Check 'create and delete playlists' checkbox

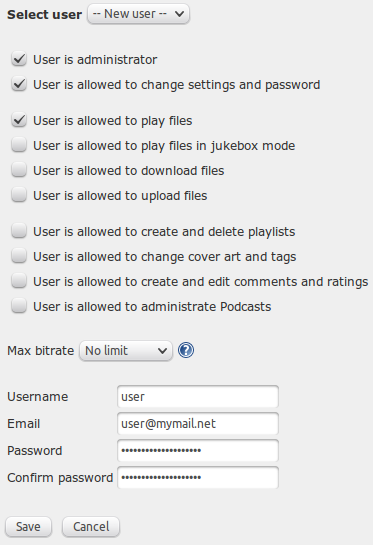tap(19, 231)
